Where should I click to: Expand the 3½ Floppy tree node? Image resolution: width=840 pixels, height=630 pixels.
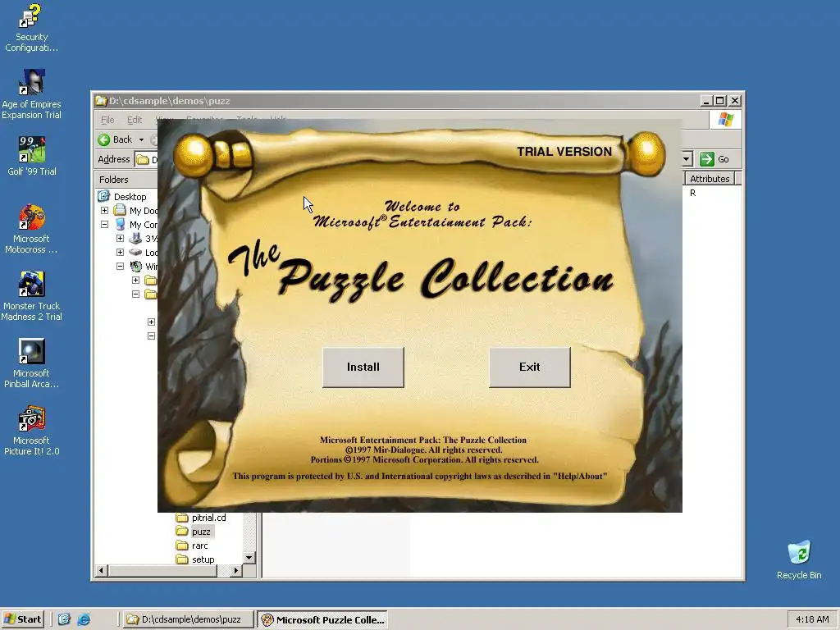pos(120,239)
